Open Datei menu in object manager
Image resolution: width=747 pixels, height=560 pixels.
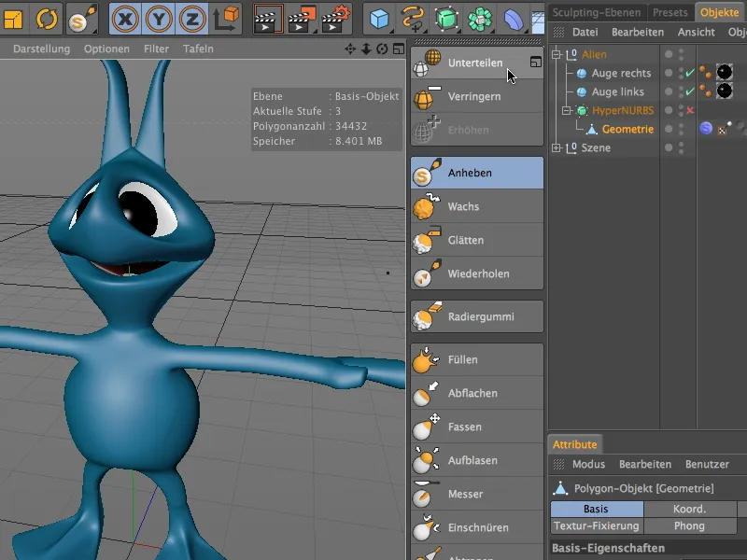585,33
